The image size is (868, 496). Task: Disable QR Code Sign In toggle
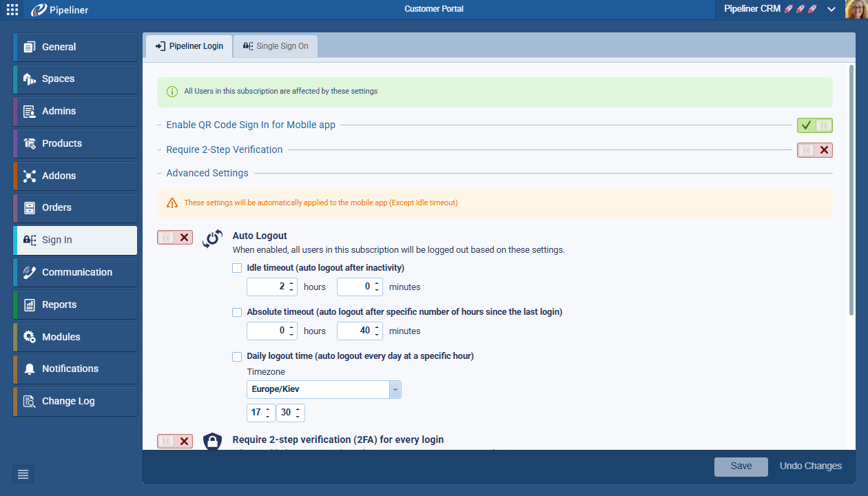[814, 125]
